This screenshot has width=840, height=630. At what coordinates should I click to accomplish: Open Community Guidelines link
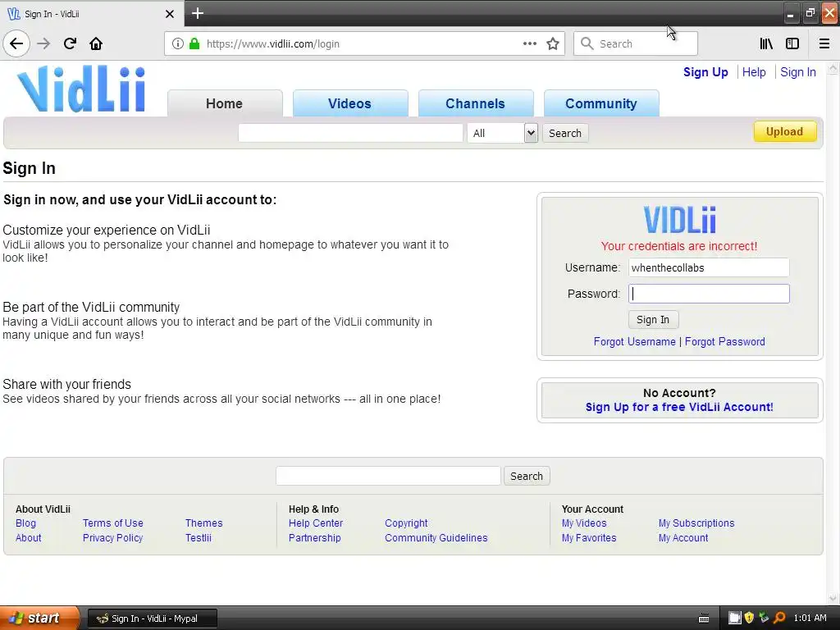point(436,538)
